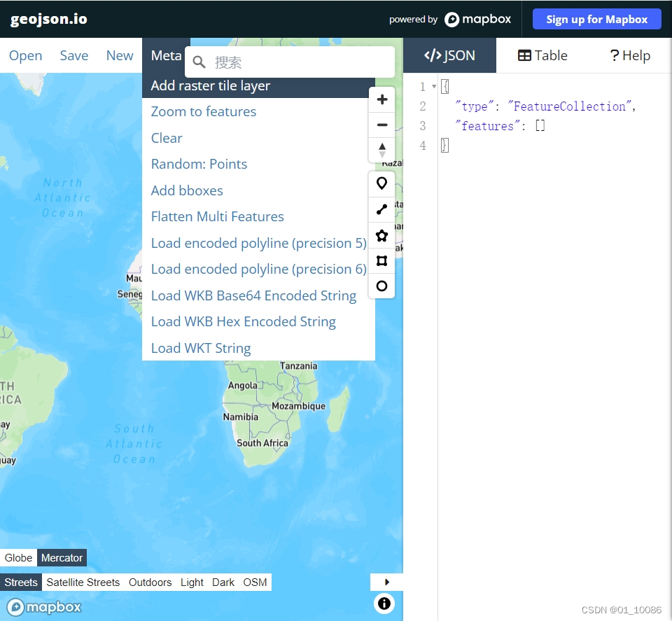Click the map zoom in icon
Screen dimensions: 672x621
pos(381,99)
